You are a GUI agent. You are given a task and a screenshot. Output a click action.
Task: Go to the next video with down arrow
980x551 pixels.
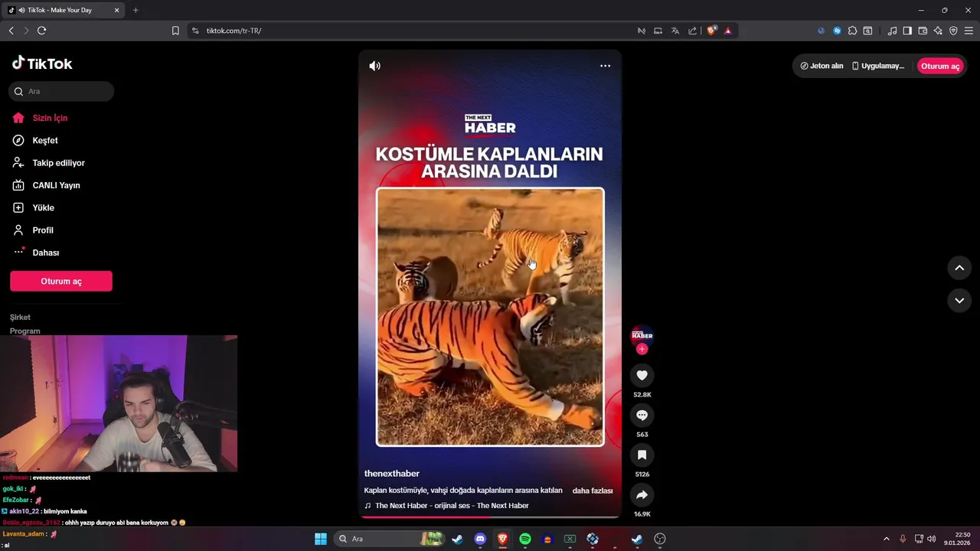tap(959, 301)
